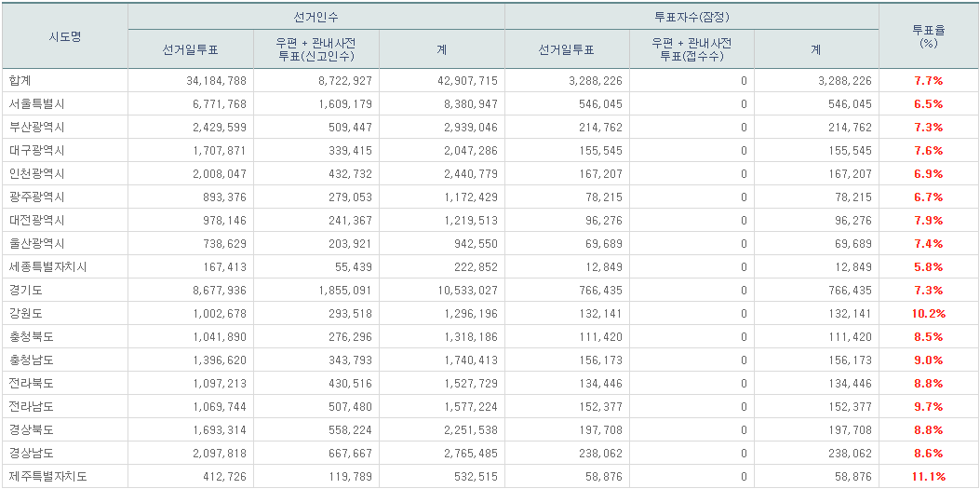Click the 5.8% turnout value for 세종특별자치시
The image size is (980, 489).
coord(928,267)
